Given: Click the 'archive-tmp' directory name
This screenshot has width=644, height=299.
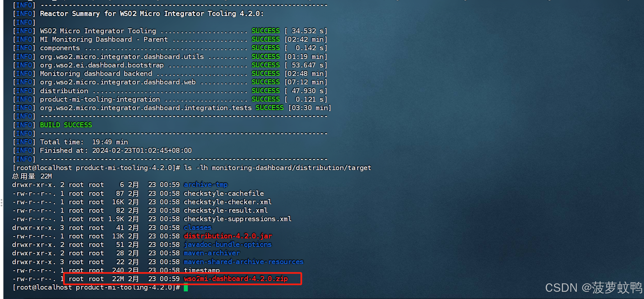Looking at the screenshot, I should coord(206,185).
